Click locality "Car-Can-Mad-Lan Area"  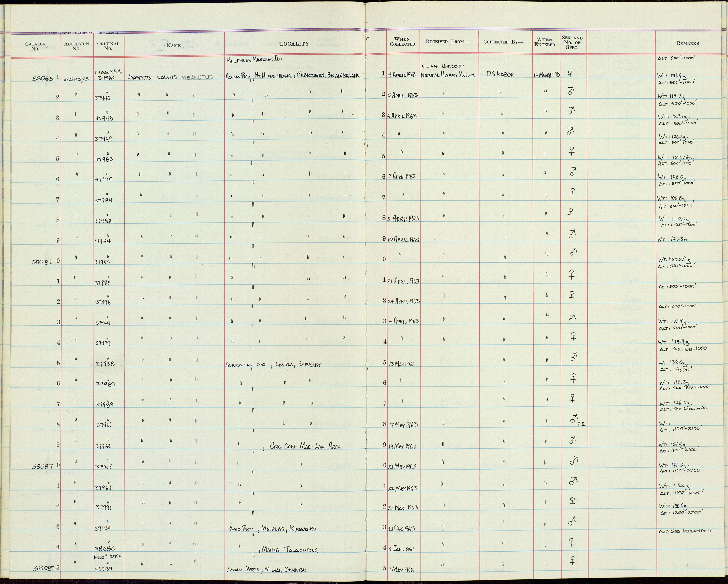[x=306, y=446]
